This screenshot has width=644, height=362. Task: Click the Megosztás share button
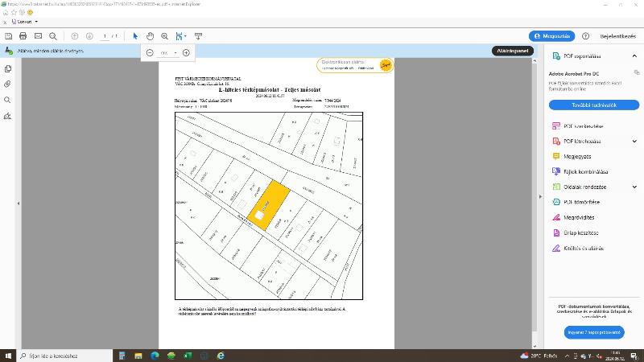point(551,36)
